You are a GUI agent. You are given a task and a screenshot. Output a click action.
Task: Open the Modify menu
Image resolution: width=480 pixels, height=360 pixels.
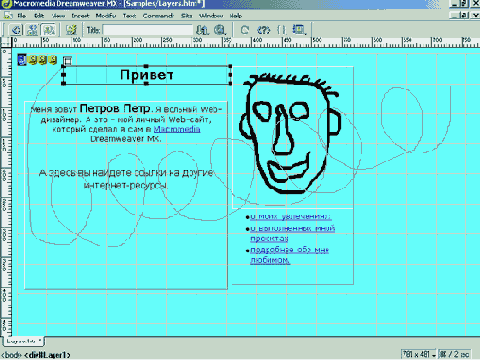tap(106, 16)
